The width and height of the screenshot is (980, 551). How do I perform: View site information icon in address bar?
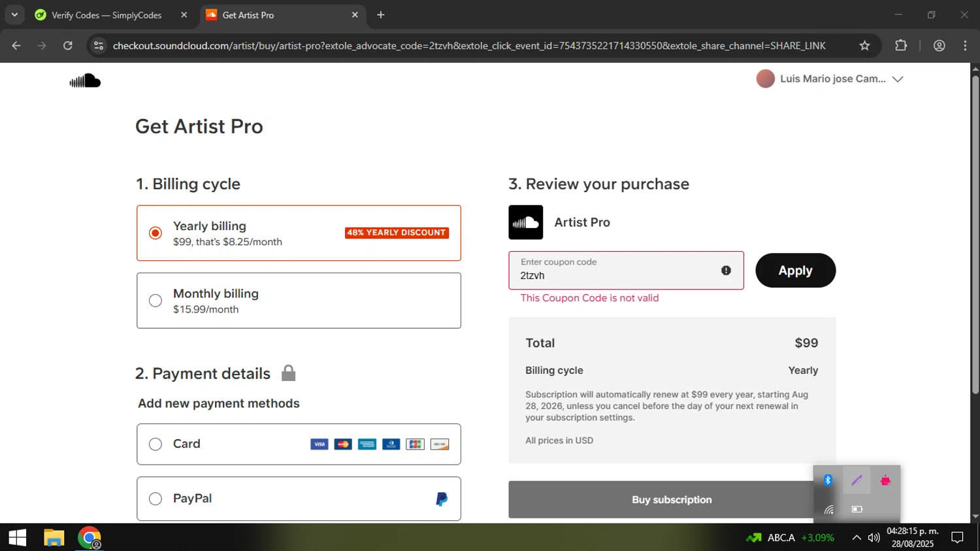coord(99,46)
